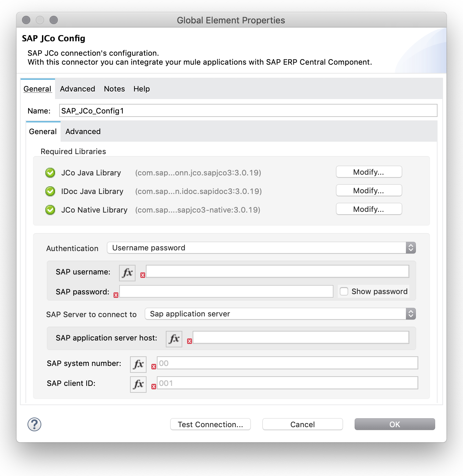Image resolution: width=463 pixels, height=476 pixels.
Task: Click the sapidoc3:3.0.19 library coordinates text
Action: pyautogui.click(x=198, y=191)
